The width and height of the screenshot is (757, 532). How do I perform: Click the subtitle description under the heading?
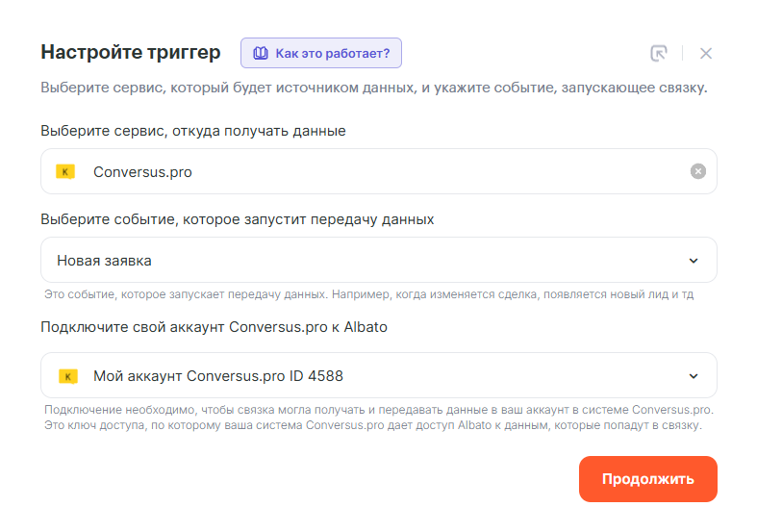[x=374, y=89]
